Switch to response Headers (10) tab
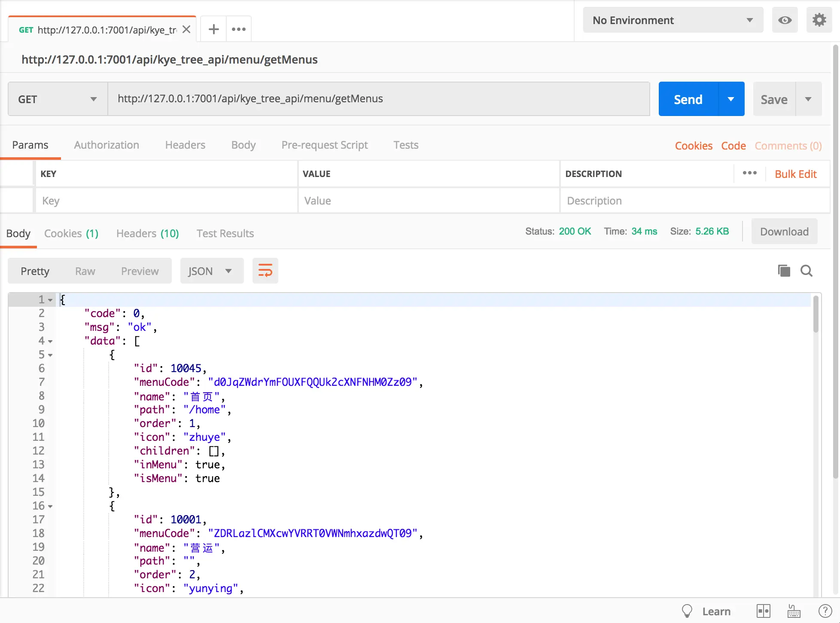This screenshot has width=840, height=623. point(147,234)
